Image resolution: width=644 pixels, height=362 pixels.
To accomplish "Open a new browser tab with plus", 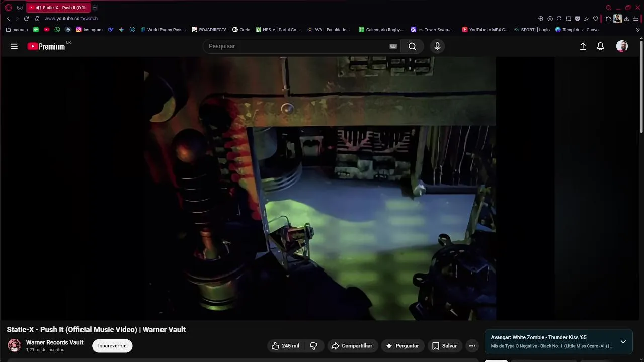I will click(95, 8).
